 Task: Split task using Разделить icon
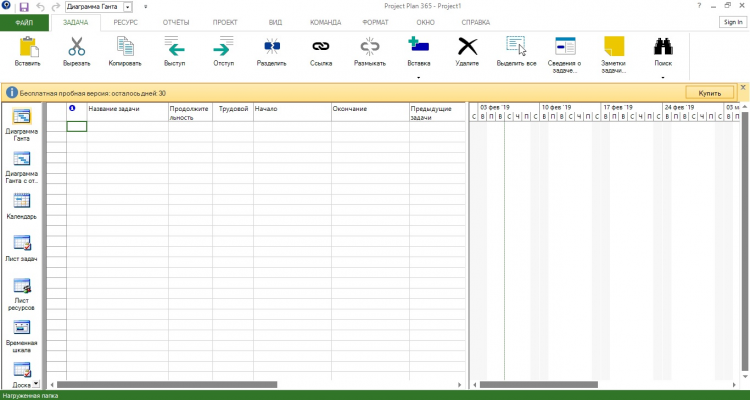(272, 46)
